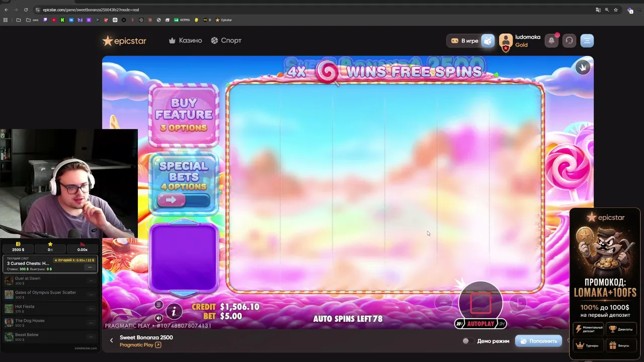Click the translate page icon
Screen dimensions: 644x362
coord(598,10)
